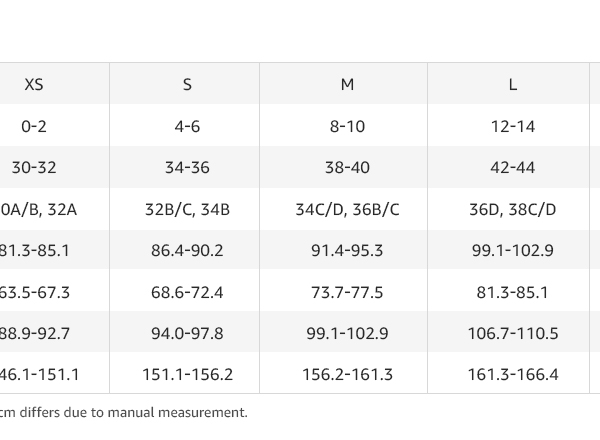Click the M size column header

(347, 85)
